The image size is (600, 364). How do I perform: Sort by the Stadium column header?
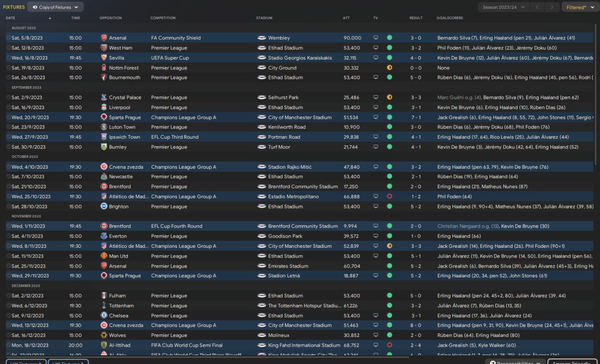click(264, 18)
